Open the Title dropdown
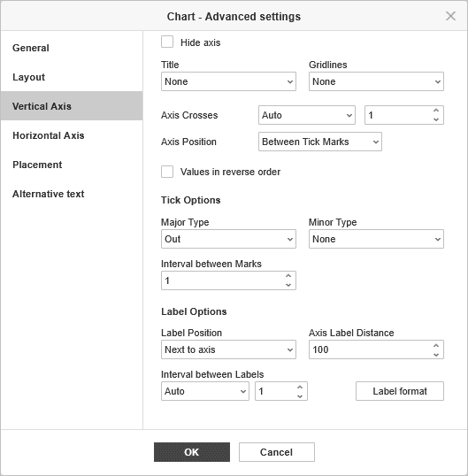 228,81
